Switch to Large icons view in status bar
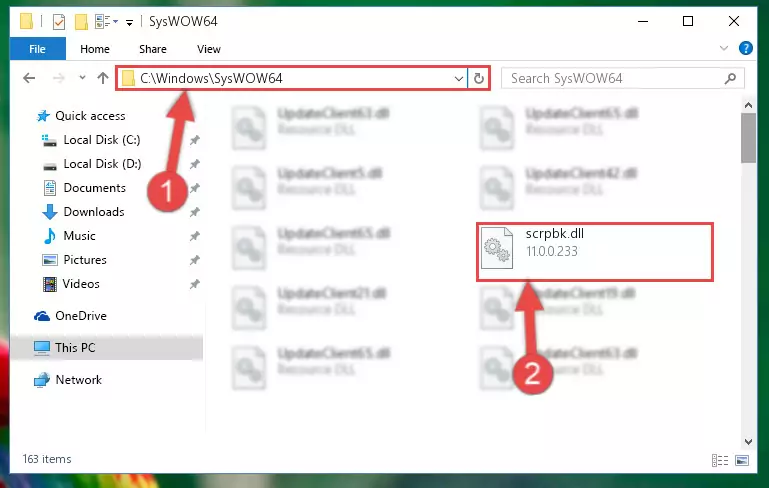 pos(742,460)
